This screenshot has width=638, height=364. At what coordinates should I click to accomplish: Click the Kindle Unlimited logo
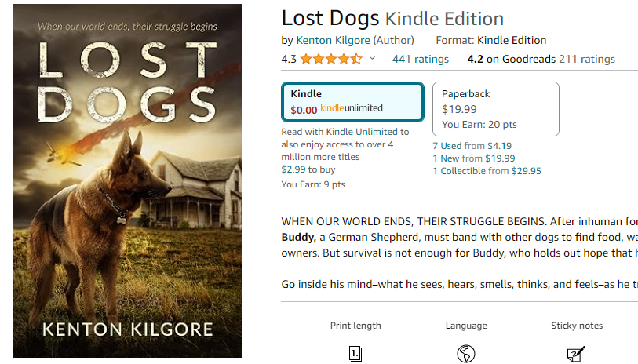coord(352,108)
